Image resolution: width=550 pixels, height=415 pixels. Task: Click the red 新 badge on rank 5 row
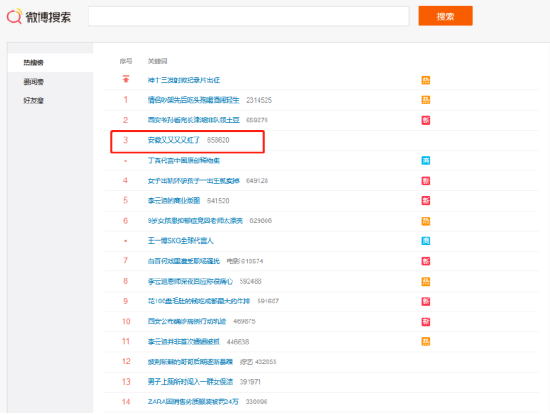(425, 201)
